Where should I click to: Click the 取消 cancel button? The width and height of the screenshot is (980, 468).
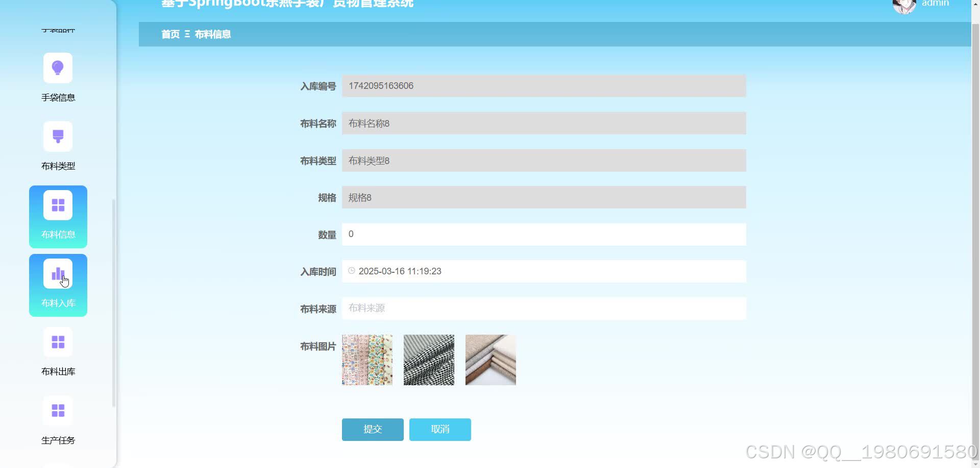[440, 430]
